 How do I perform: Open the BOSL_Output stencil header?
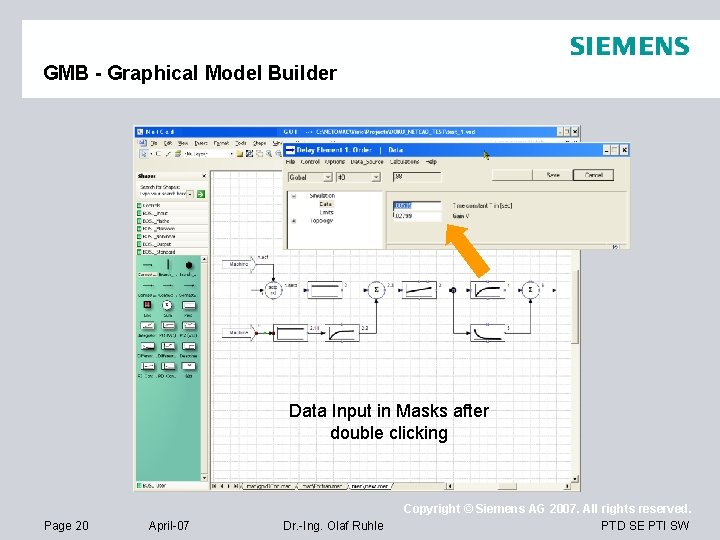(x=172, y=244)
